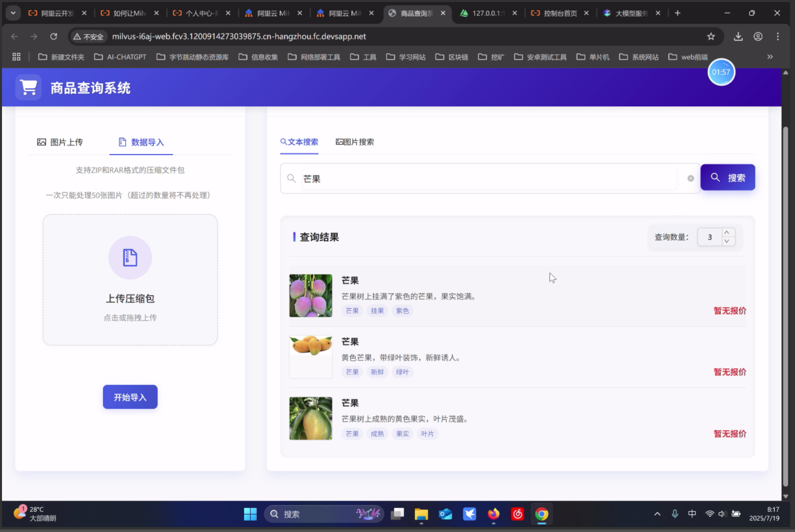The image size is (795, 532).
Task: Click the 紫色 tag
Action: point(402,311)
